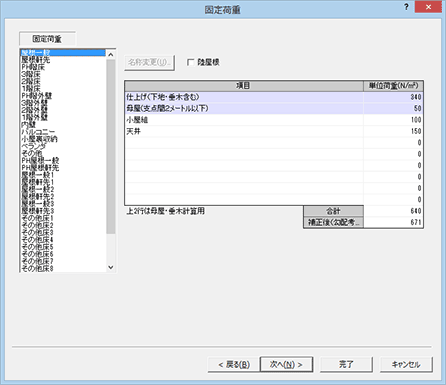This screenshot has width=446, height=385.
Task: Click the list scroll-up arrow
Action: [111, 54]
